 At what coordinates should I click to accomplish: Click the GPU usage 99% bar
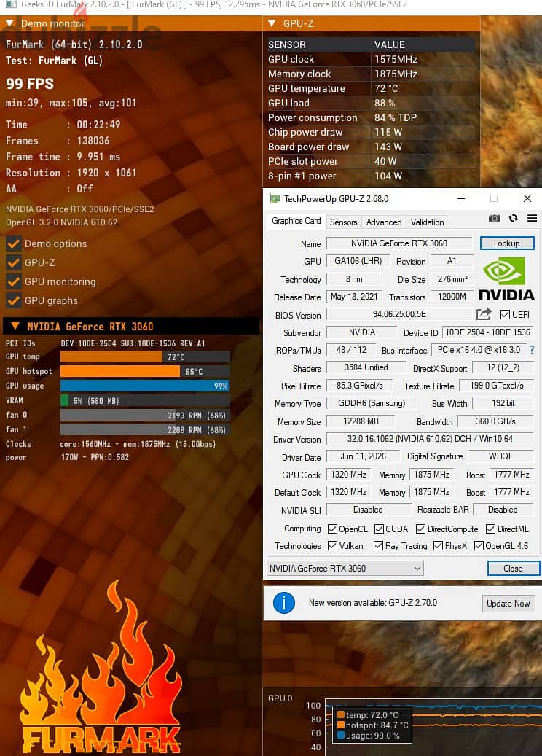point(145,386)
